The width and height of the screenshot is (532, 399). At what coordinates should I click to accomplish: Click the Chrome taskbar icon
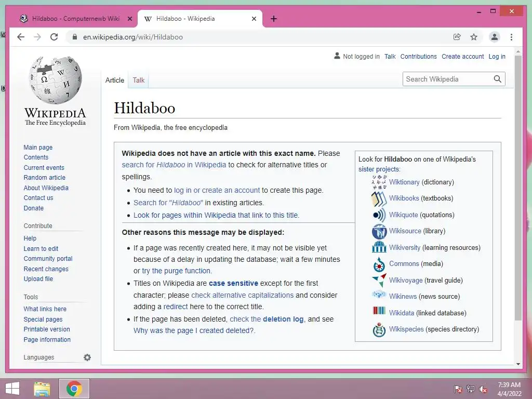click(74, 389)
